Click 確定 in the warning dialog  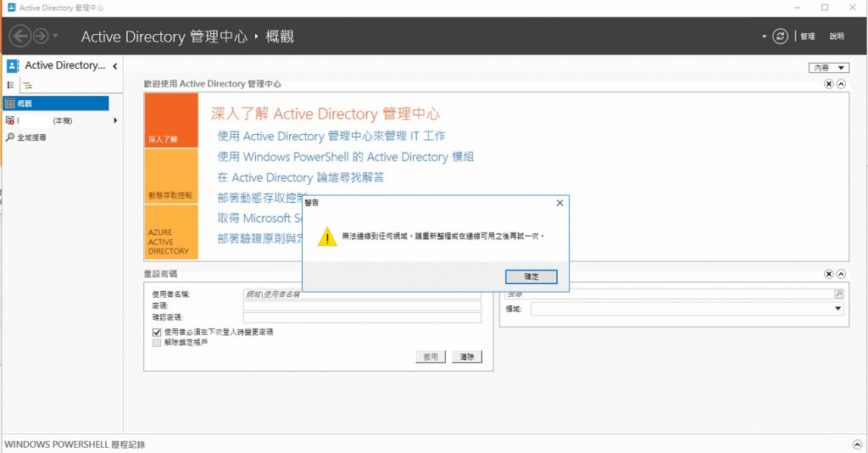coord(531,277)
